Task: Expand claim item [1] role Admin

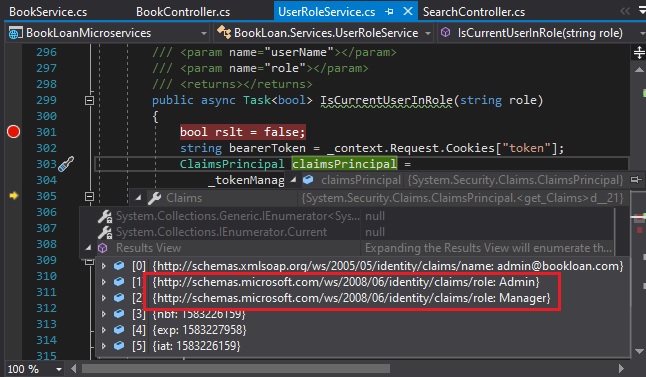Action: [x=104, y=282]
